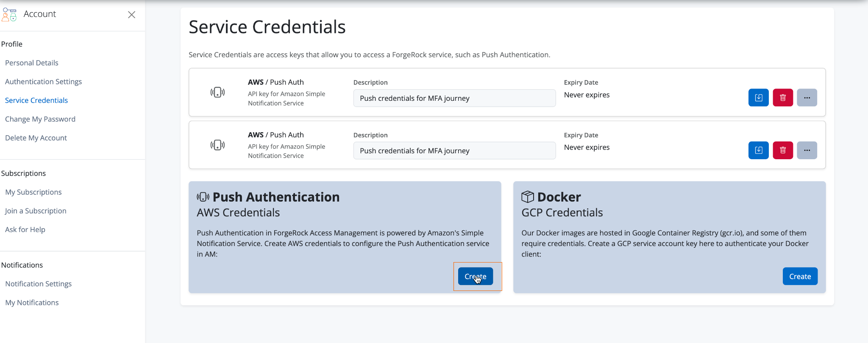The height and width of the screenshot is (343, 868).
Task: Click second row 'Never expires' text
Action: coord(587,147)
